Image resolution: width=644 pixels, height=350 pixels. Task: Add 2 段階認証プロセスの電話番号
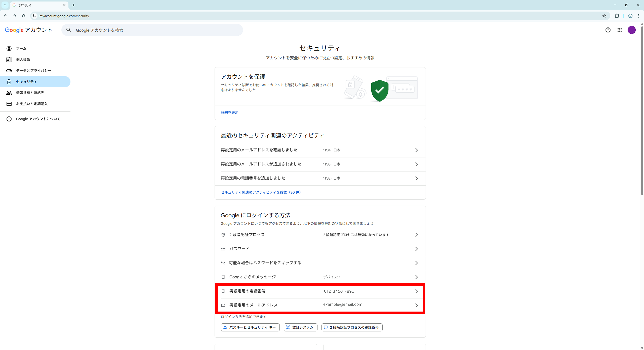[x=352, y=327]
